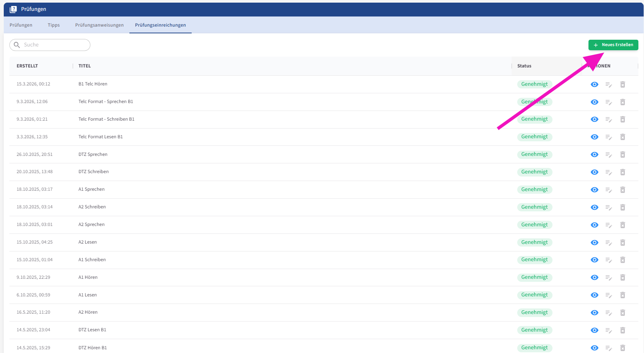The image size is (644, 353).
Task: Open the Tipps tab
Action: coord(54,25)
